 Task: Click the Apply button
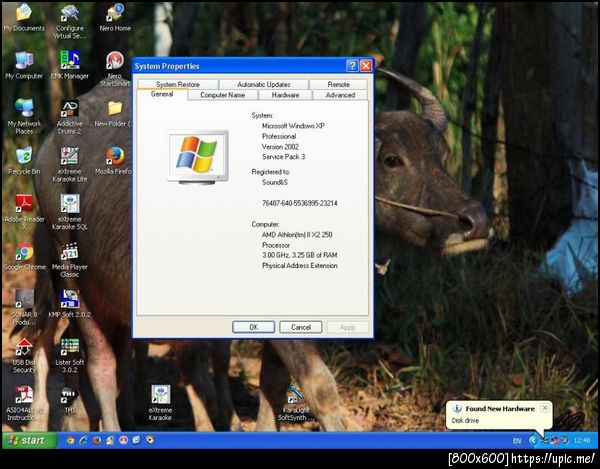(x=348, y=327)
